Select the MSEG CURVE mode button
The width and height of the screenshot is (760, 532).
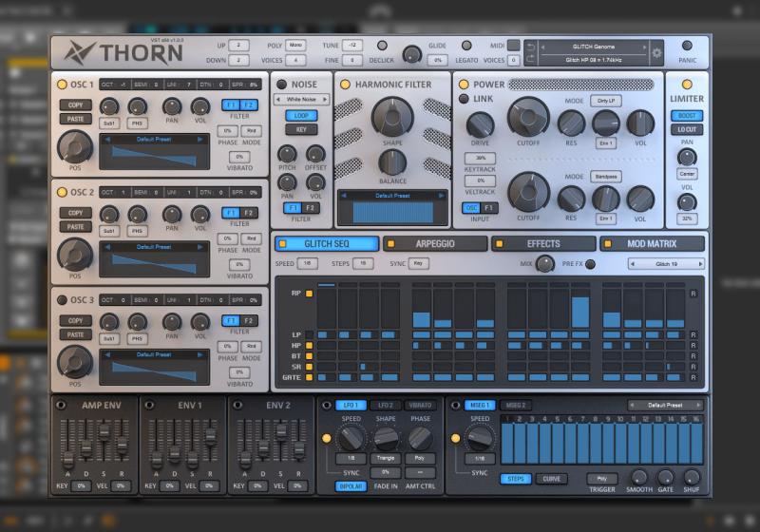point(551,479)
